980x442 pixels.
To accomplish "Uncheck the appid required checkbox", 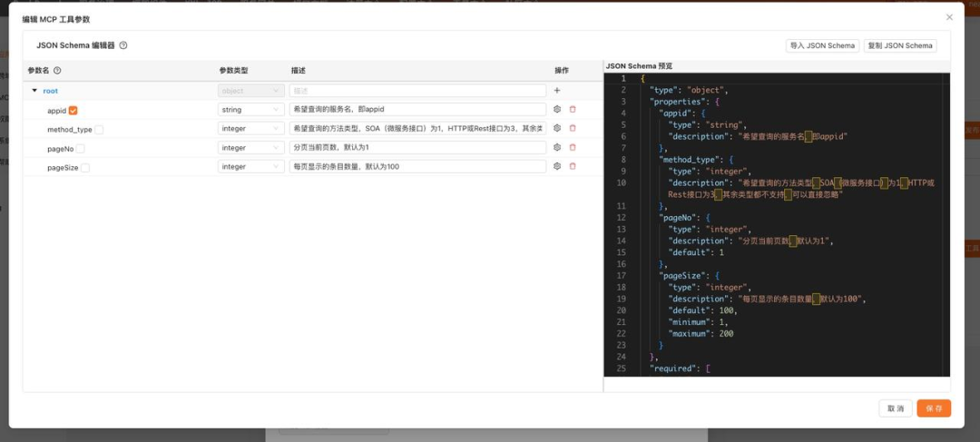I will click(x=73, y=110).
